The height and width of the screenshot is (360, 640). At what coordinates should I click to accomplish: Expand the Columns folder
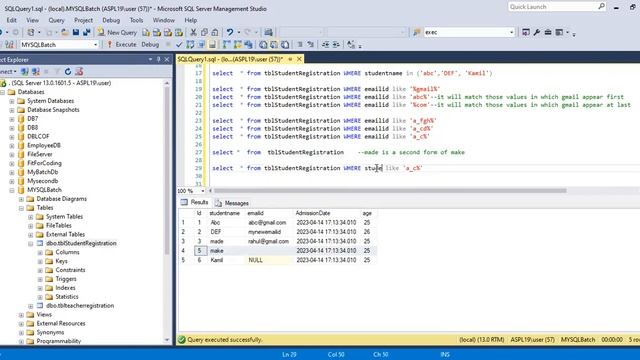coord(40,252)
